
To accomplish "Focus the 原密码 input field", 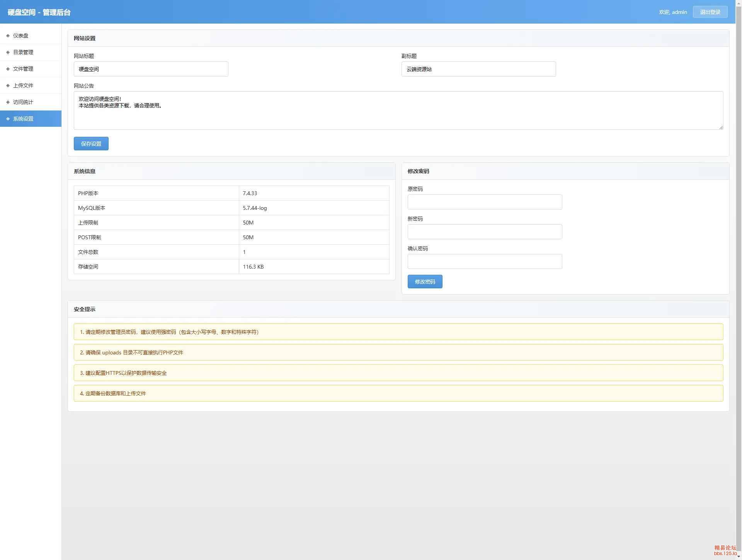I will [485, 202].
